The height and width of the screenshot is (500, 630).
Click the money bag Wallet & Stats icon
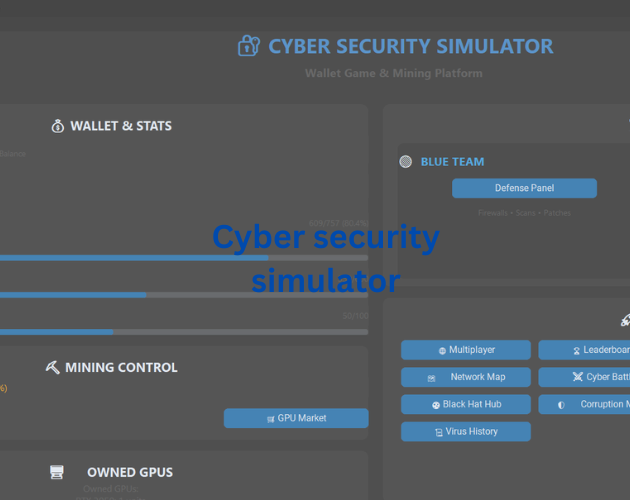click(x=57, y=126)
